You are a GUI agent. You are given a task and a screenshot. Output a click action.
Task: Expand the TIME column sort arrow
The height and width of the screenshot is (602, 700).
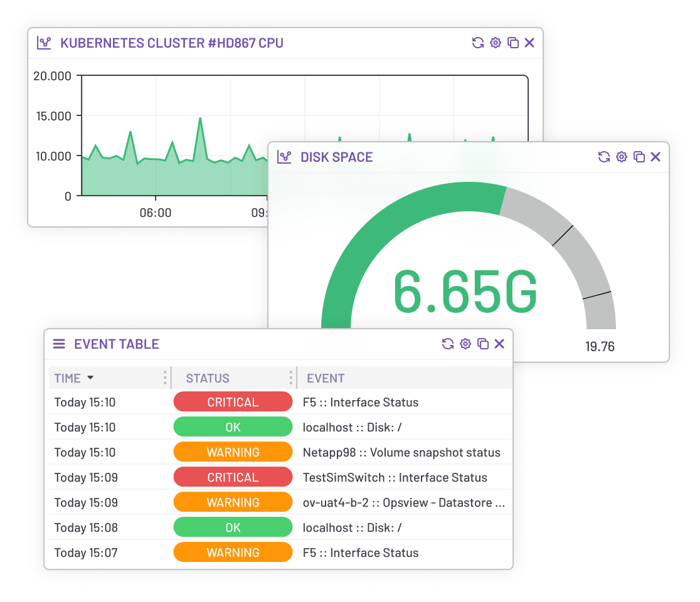coord(90,378)
